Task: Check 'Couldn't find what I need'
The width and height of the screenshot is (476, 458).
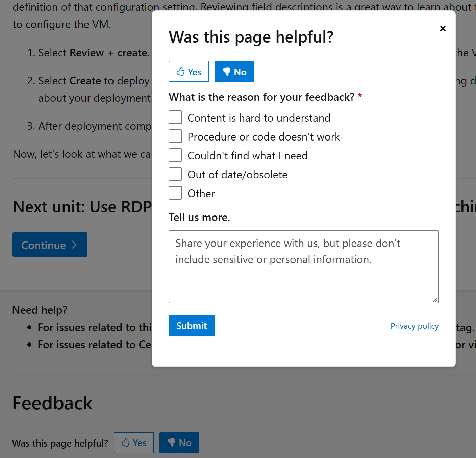Action: [175, 155]
